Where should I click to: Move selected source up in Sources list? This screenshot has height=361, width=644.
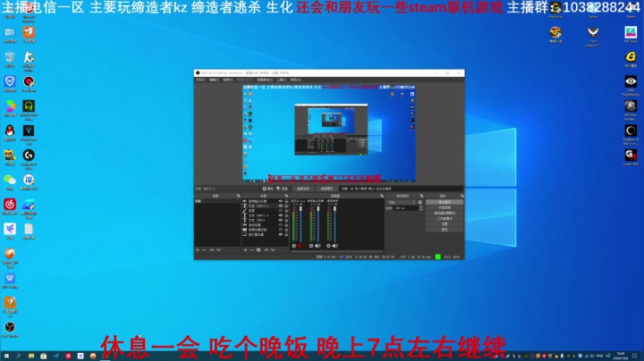[x=267, y=250]
